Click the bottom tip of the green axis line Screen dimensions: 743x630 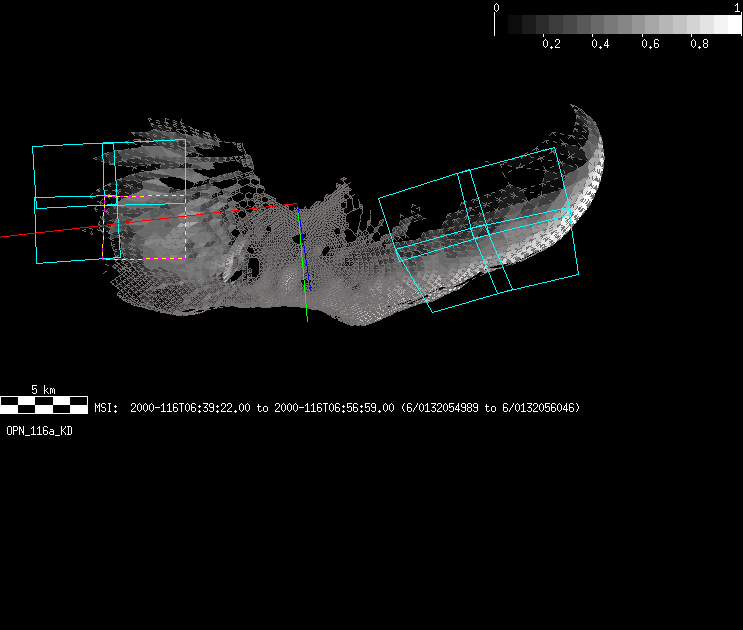[x=307, y=319]
